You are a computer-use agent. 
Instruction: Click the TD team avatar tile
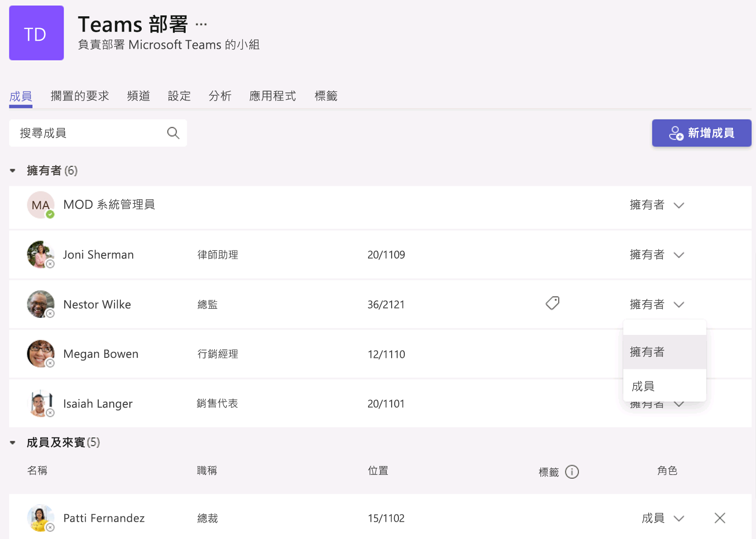(x=36, y=33)
